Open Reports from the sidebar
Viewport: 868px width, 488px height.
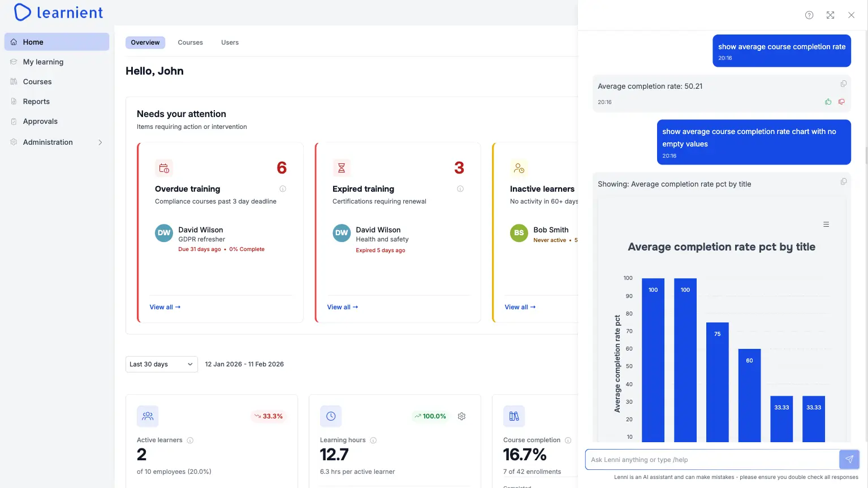[36, 101]
